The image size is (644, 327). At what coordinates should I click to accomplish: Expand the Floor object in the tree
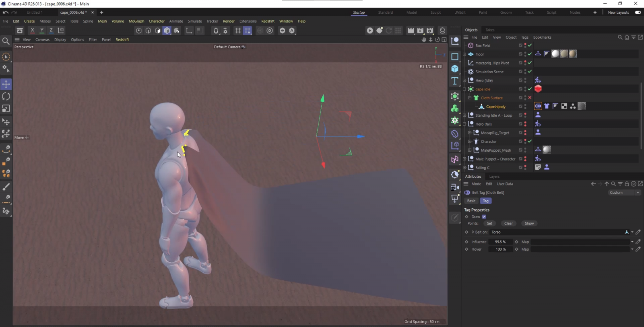(x=464, y=54)
